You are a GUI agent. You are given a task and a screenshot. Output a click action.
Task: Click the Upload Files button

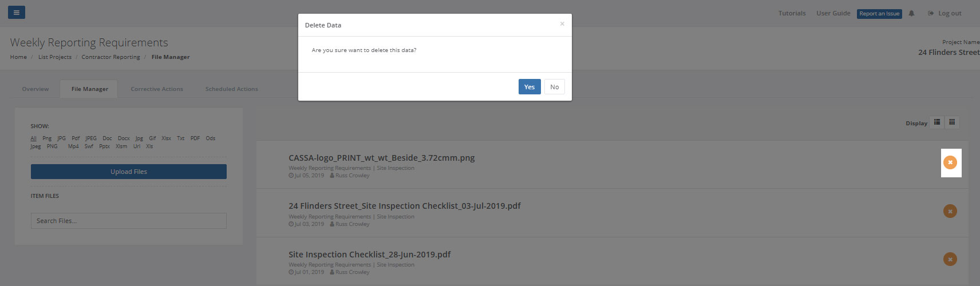(129, 172)
